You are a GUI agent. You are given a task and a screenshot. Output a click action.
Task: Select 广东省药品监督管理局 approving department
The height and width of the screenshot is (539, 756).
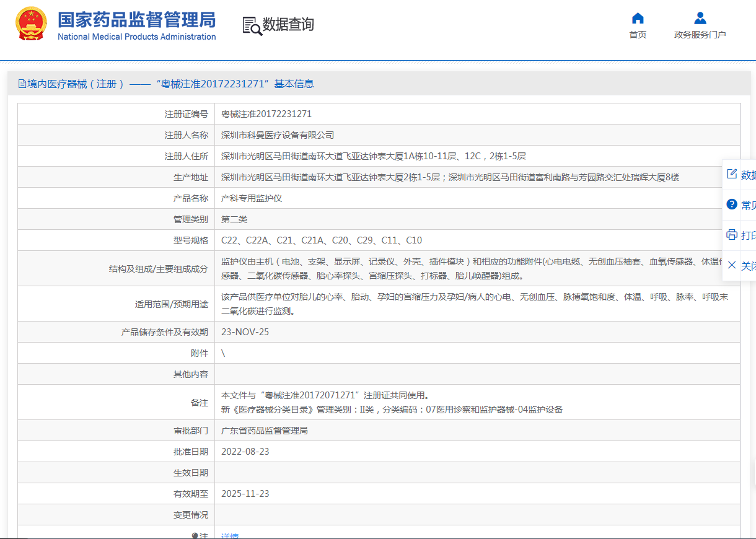tap(265, 431)
